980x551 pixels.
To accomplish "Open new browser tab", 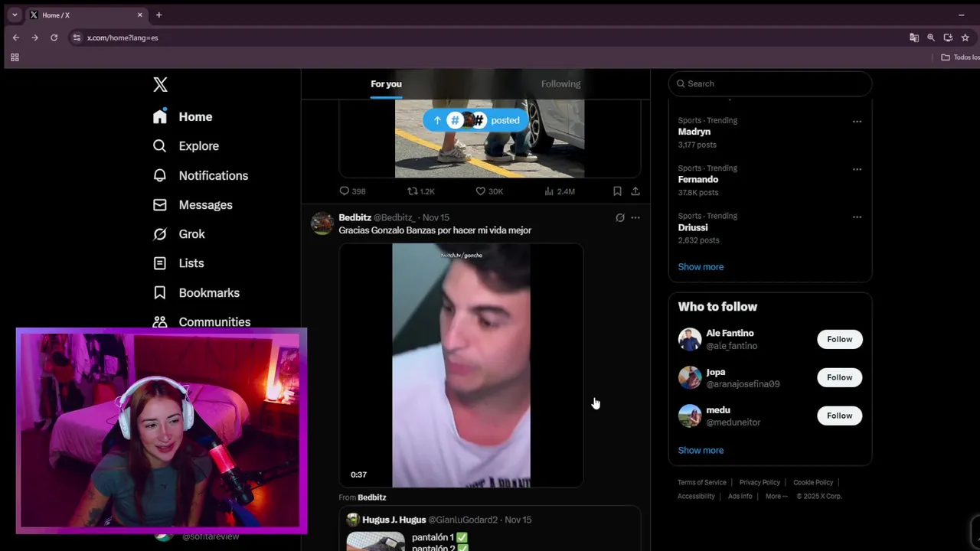I will tap(158, 15).
